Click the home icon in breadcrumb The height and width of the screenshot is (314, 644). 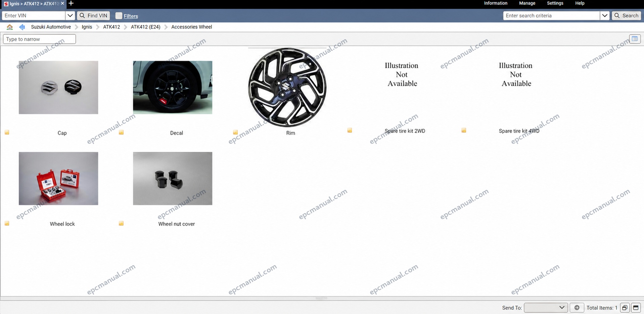[10, 27]
